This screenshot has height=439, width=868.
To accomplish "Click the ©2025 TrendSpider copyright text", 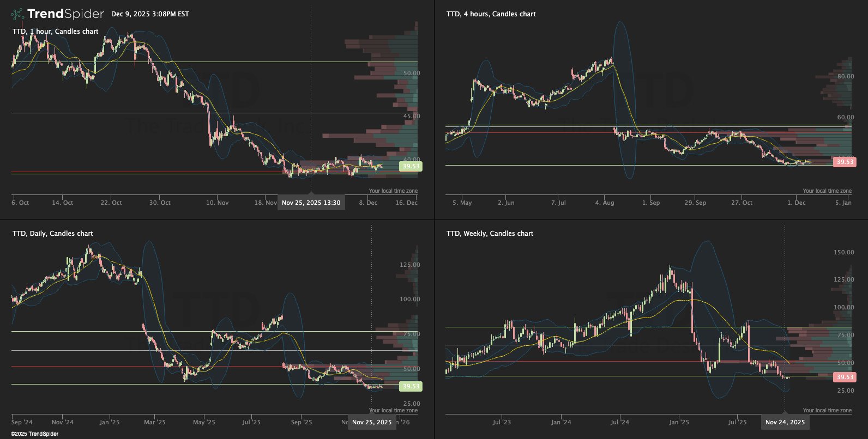I will [x=34, y=434].
